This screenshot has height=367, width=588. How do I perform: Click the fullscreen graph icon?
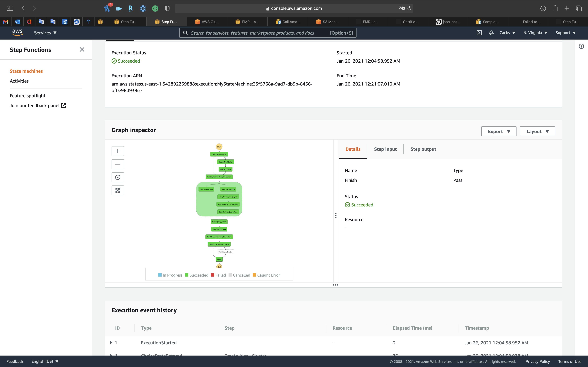pyautogui.click(x=118, y=190)
